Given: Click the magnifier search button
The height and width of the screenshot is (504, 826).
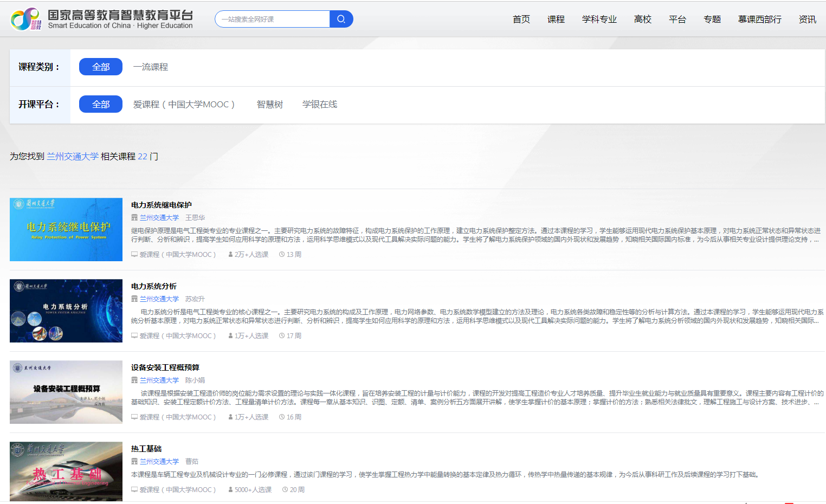Looking at the screenshot, I should pyautogui.click(x=341, y=19).
